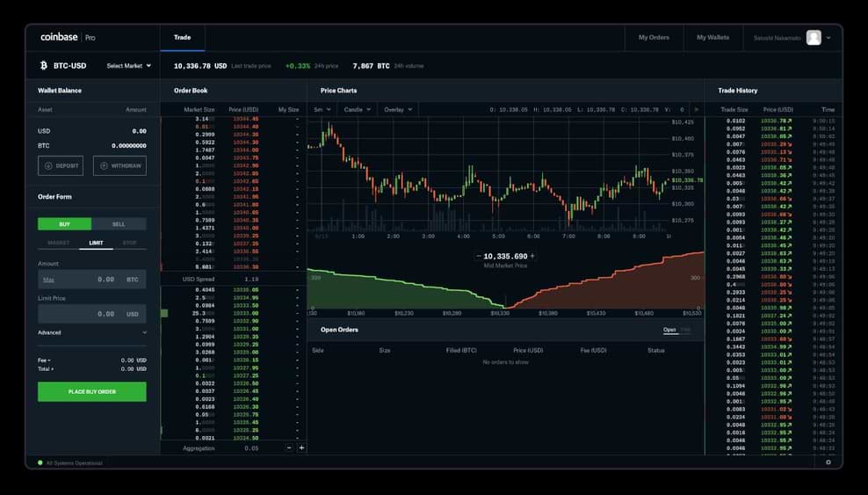The width and height of the screenshot is (868, 495).
Task: Show the Open orders filter tab
Action: [669, 330]
